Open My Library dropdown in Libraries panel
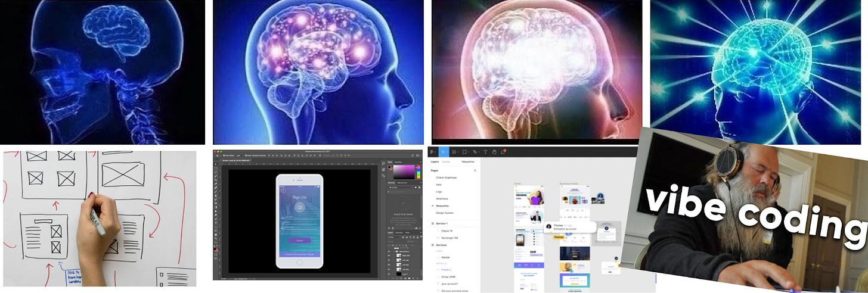868x293 pixels. pos(400,187)
